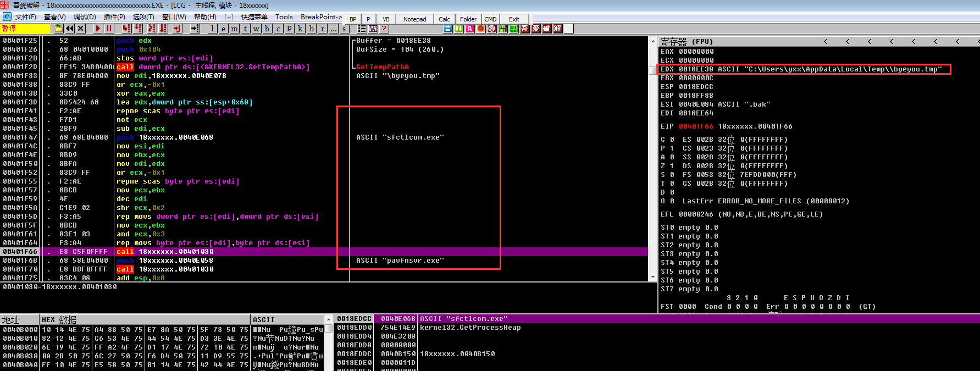Click the black Go To Address arrow icon
This screenshot has width=980, height=371.
click(195, 29)
